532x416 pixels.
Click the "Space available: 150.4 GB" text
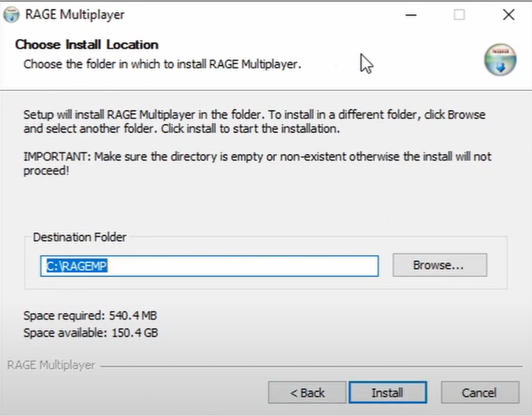point(90,332)
